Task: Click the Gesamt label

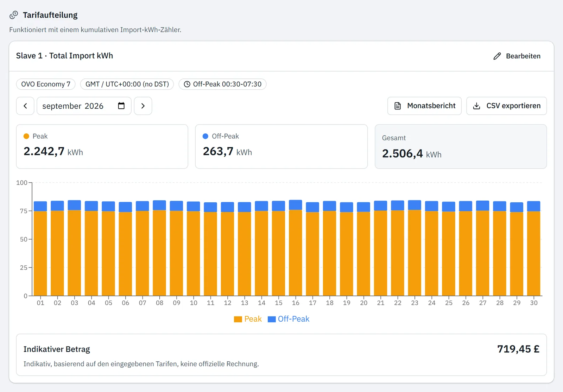Action: 394,138
